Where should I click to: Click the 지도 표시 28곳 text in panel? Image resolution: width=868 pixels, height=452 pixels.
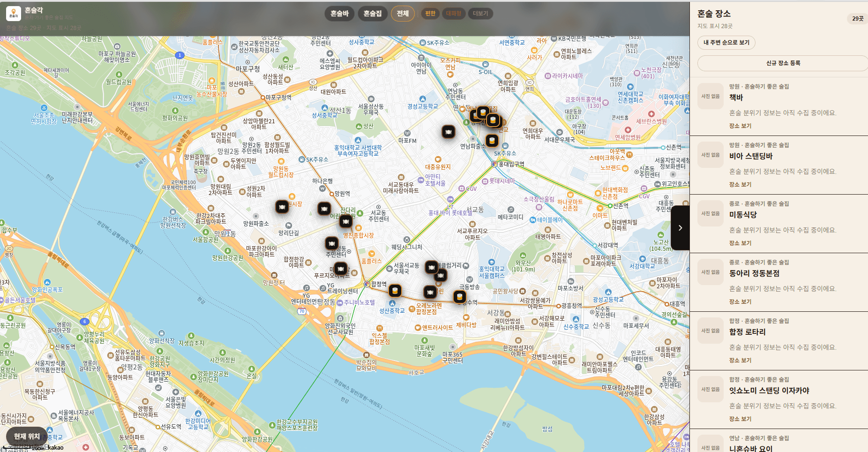coord(715,26)
